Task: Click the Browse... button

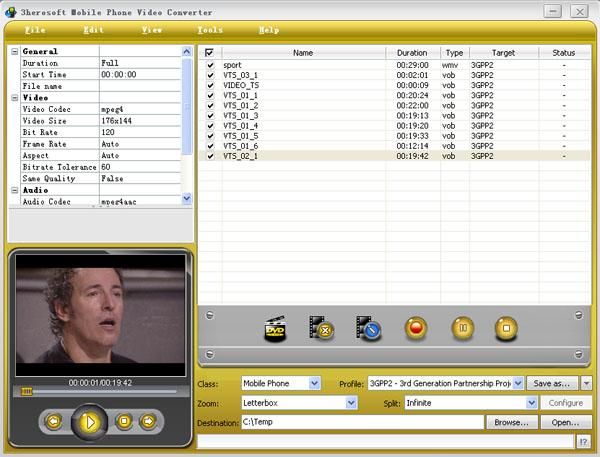Action: (511, 422)
